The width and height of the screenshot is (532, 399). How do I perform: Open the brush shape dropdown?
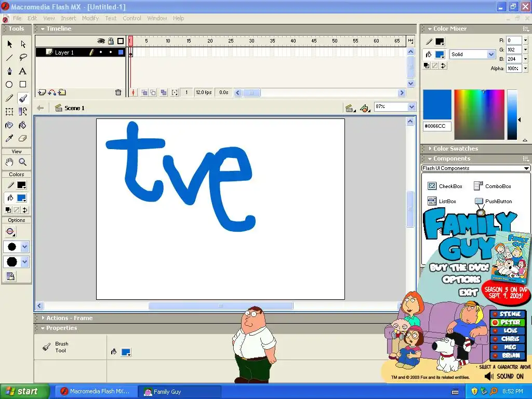24,262
